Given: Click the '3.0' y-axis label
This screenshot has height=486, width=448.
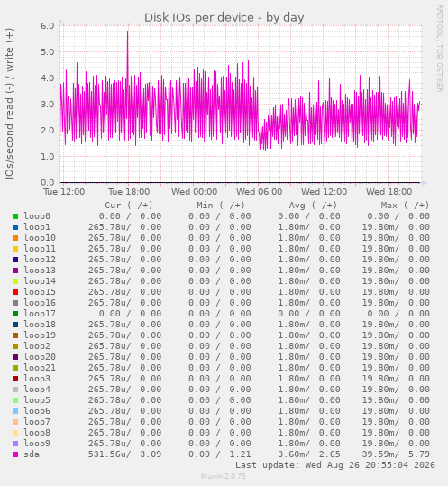Looking at the screenshot, I should 48,105.
